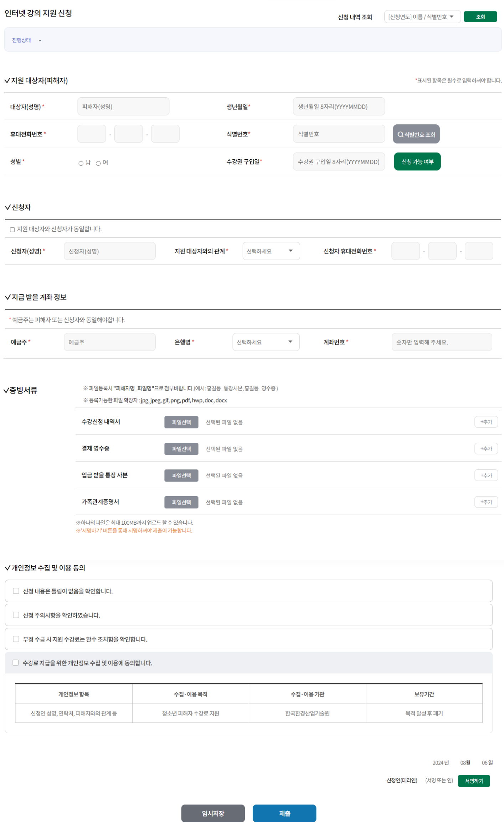Viewport: 504px width, 823px height.
Task: Click the 식별번호 input field
Action: point(339,134)
